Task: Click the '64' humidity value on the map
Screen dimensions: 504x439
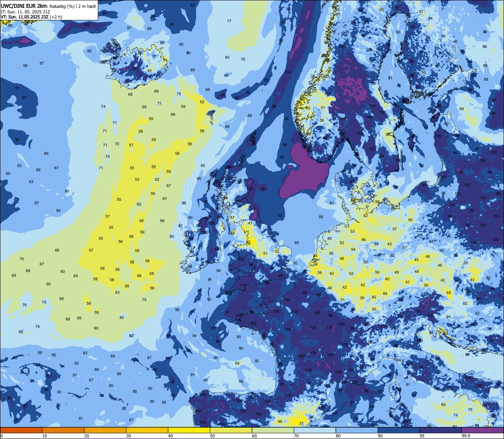Action: click(76, 276)
